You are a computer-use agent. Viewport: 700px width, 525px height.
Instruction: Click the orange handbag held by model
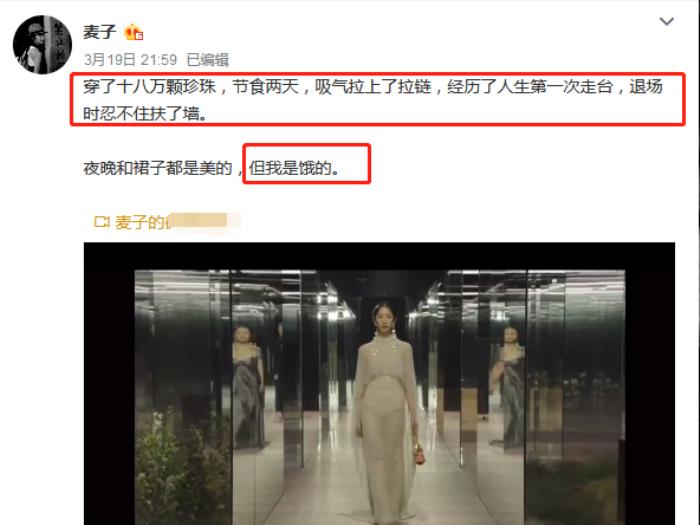click(x=419, y=454)
